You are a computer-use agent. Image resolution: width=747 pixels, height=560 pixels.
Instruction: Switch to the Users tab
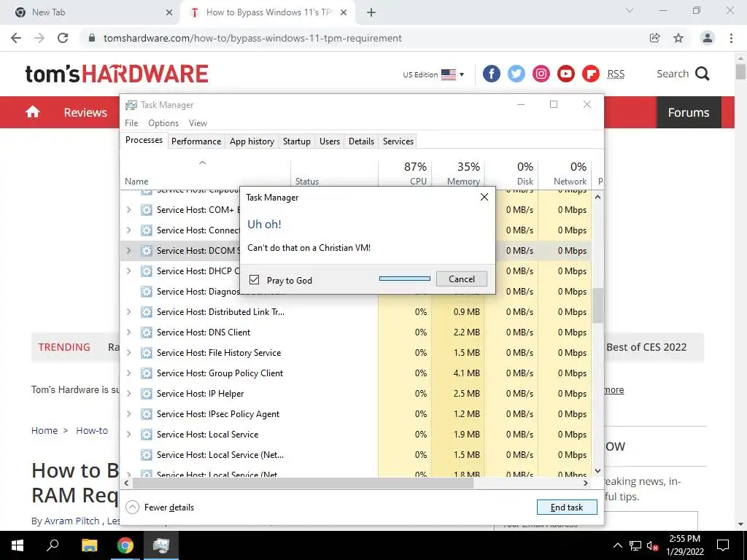[x=330, y=141]
